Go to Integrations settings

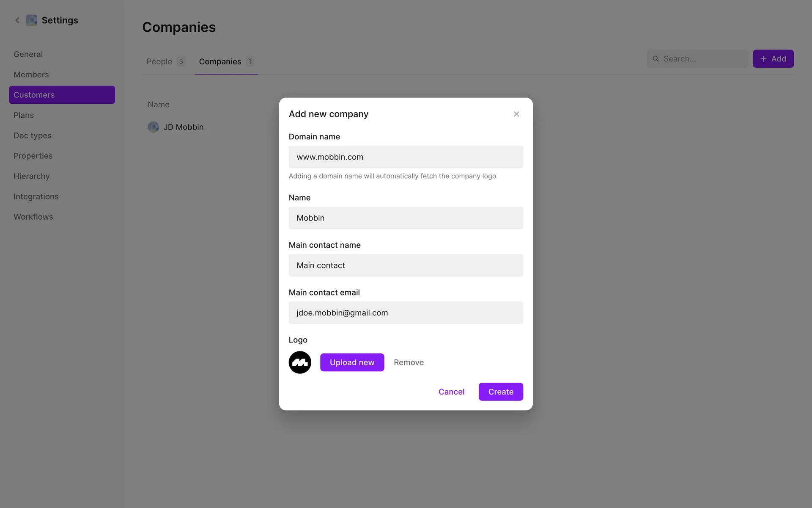36,196
